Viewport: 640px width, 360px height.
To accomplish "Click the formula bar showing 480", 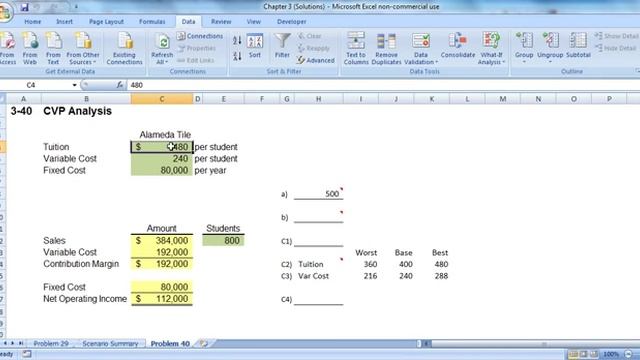I will click(384, 85).
